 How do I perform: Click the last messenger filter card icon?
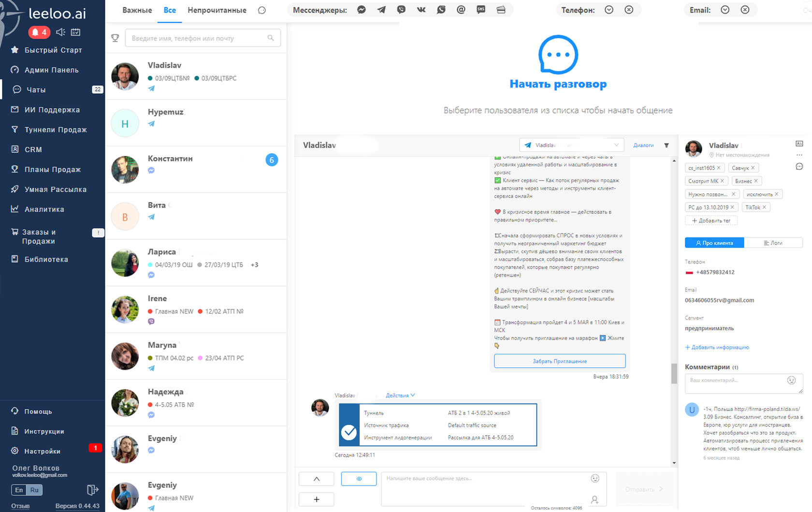(x=501, y=10)
